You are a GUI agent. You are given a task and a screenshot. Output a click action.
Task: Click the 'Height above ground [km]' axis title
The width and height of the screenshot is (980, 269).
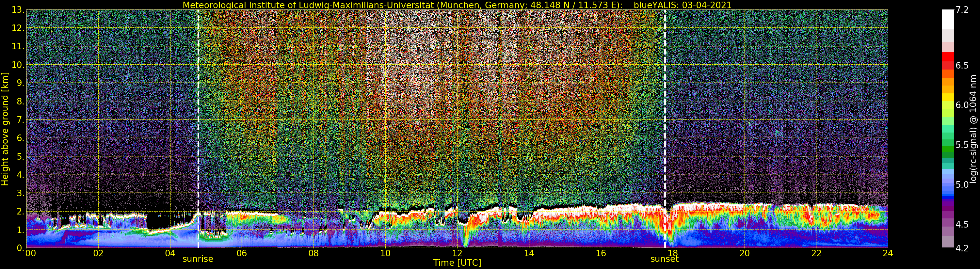pyautogui.click(x=5, y=129)
